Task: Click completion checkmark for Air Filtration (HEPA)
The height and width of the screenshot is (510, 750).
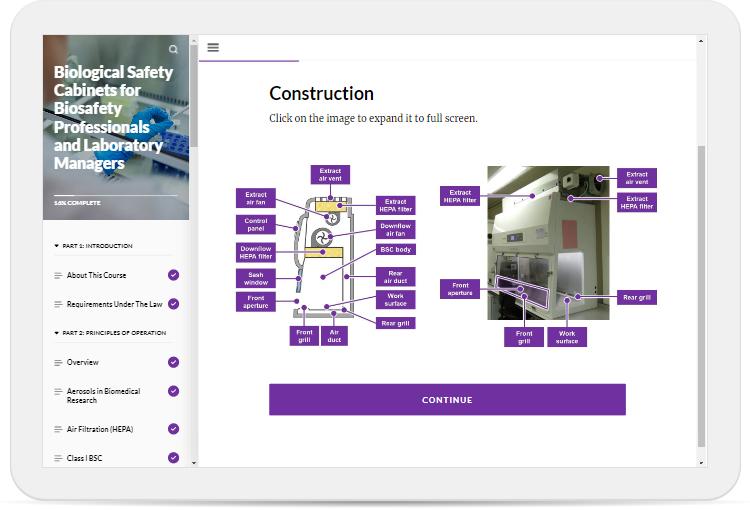Action: coord(174,429)
